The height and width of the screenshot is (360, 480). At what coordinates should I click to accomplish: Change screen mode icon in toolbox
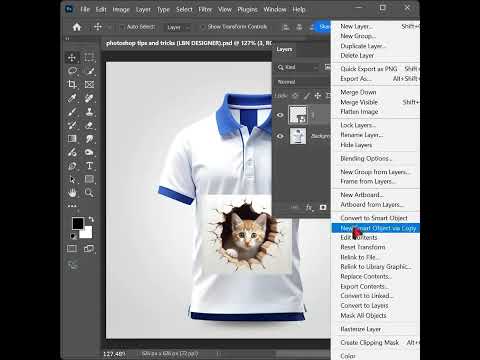(x=89, y=248)
